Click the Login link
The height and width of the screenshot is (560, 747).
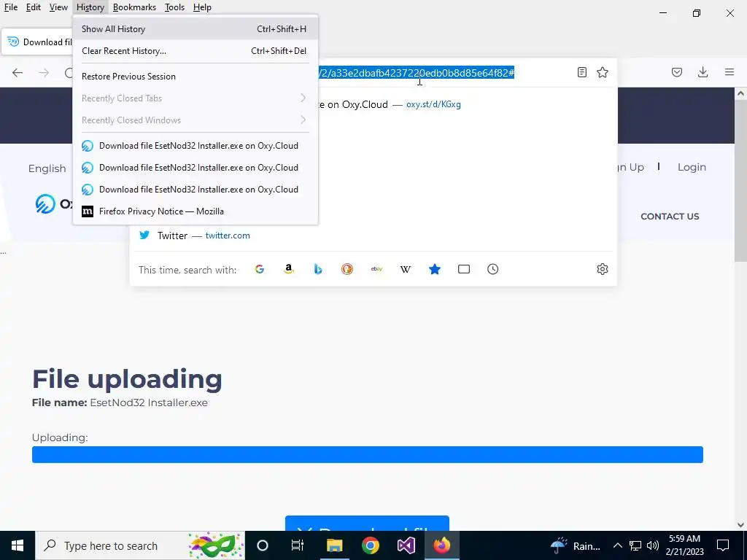[692, 167]
